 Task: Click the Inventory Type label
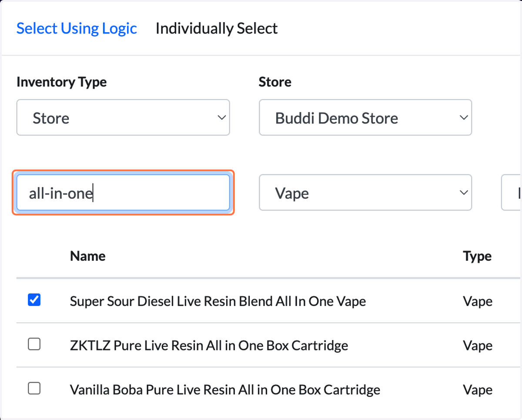[x=61, y=82]
